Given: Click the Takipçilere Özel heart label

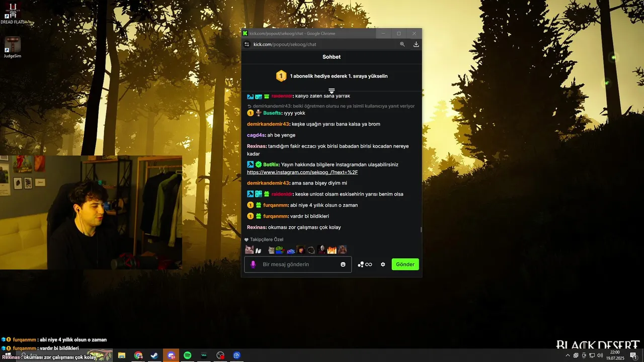Looking at the screenshot, I should click(264, 240).
